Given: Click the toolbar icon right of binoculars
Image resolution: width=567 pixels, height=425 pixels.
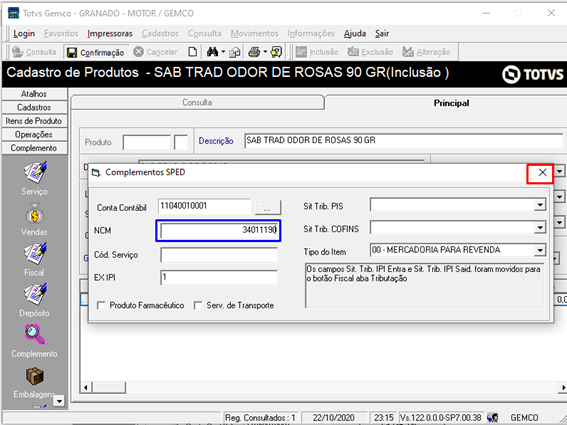Looking at the screenshot, I should click(235, 52).
